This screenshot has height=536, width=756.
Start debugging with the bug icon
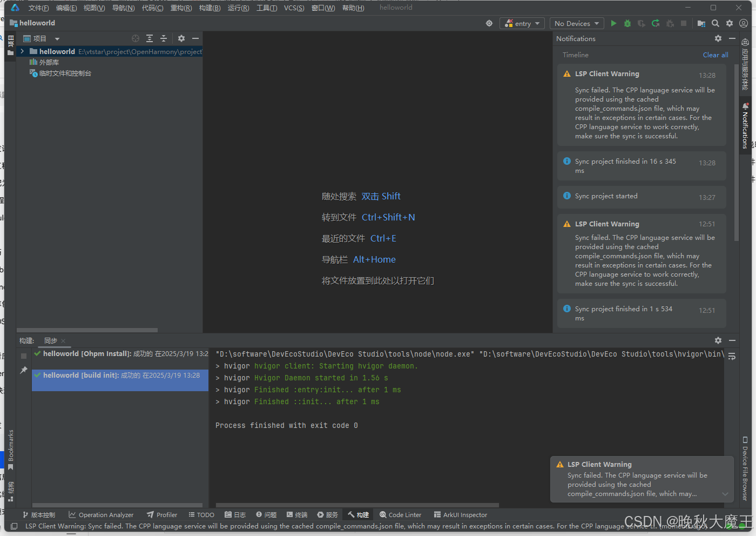coord(626,23)
